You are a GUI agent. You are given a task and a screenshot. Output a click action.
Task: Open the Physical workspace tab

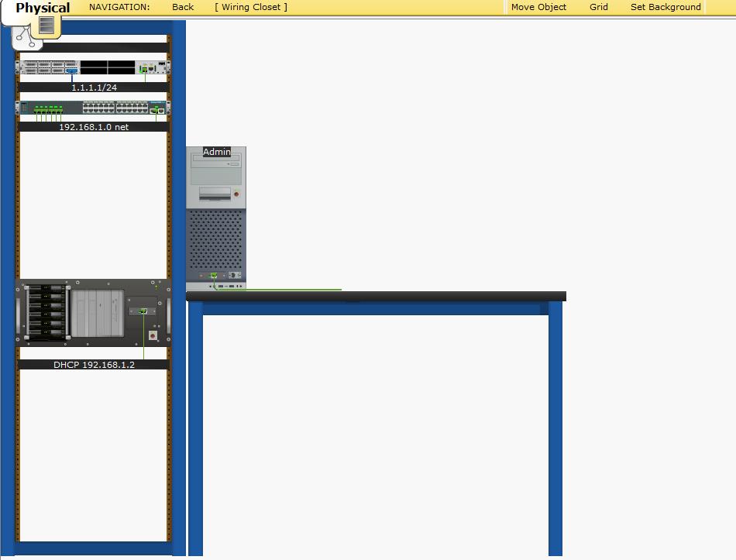[x=43, y=8]
